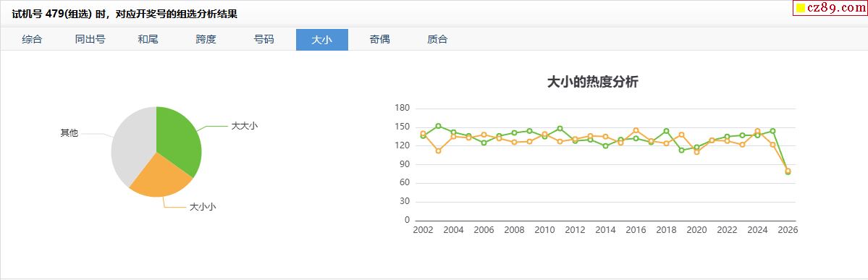This screenshot has height=280, width=868.
Task: Click the 2014 label on the x-axis
Action: pyautogui.click(x=605, y=230)
